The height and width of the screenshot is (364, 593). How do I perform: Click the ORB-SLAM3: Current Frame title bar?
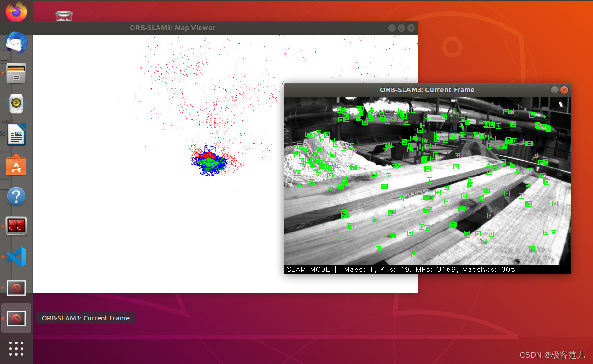pyautogui.click(x=427, y=90)
